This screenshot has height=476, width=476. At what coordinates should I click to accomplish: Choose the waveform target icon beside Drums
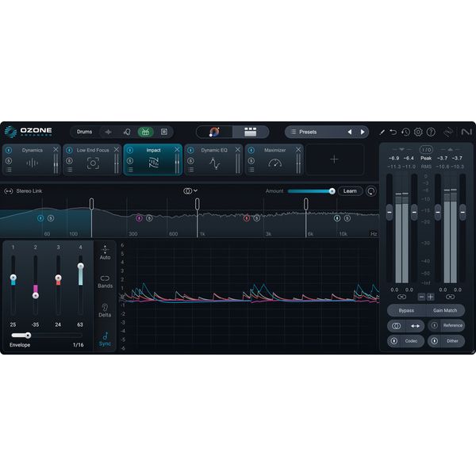108,132
